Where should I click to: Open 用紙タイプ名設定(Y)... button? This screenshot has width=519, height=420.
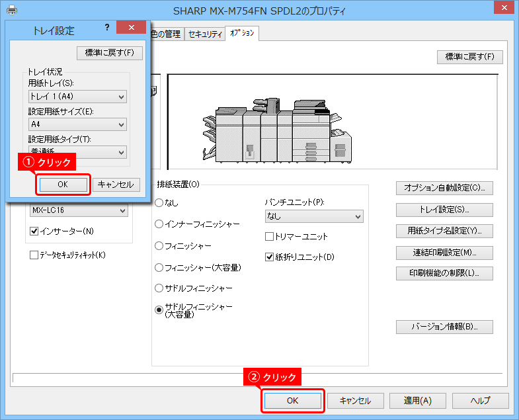tap(444, 231)
